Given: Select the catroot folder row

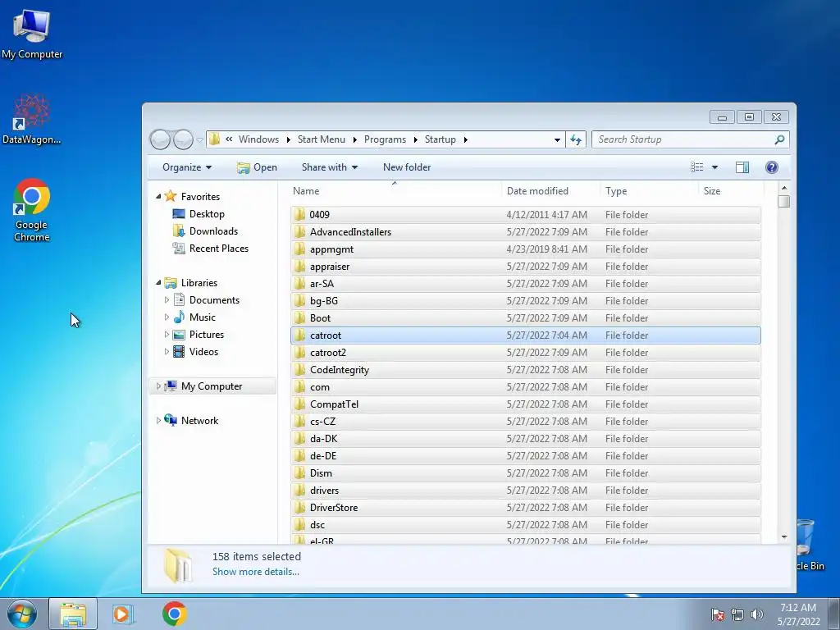Looking at the screenshot, I should (526, 336).
